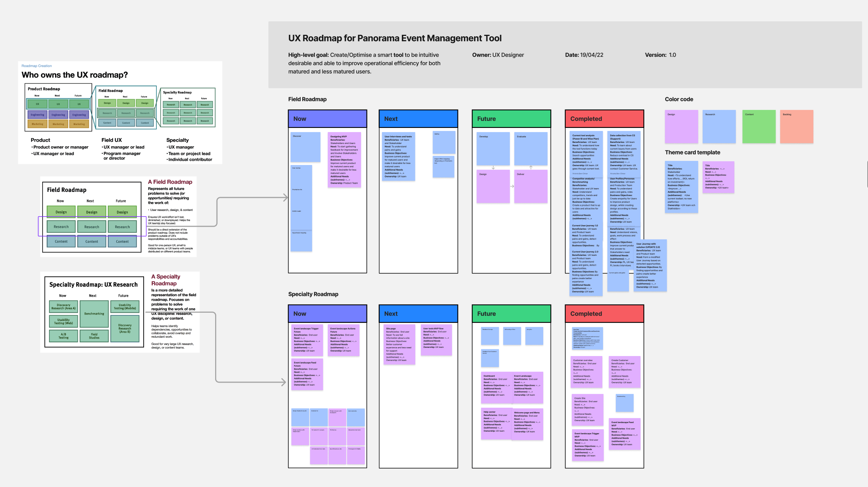Viewport: 868px width, 487px height.
Task: Select the 'Dashboard' purple sticky note
Action: coord(496,388)
